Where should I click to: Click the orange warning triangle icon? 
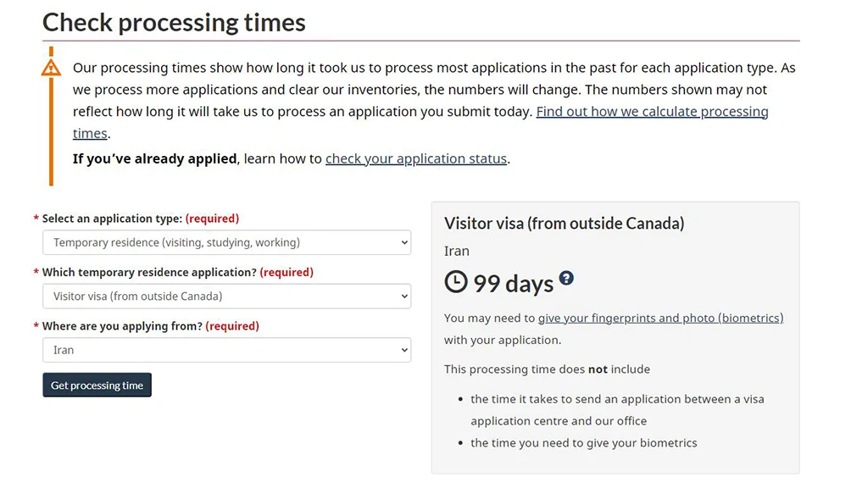51,67
